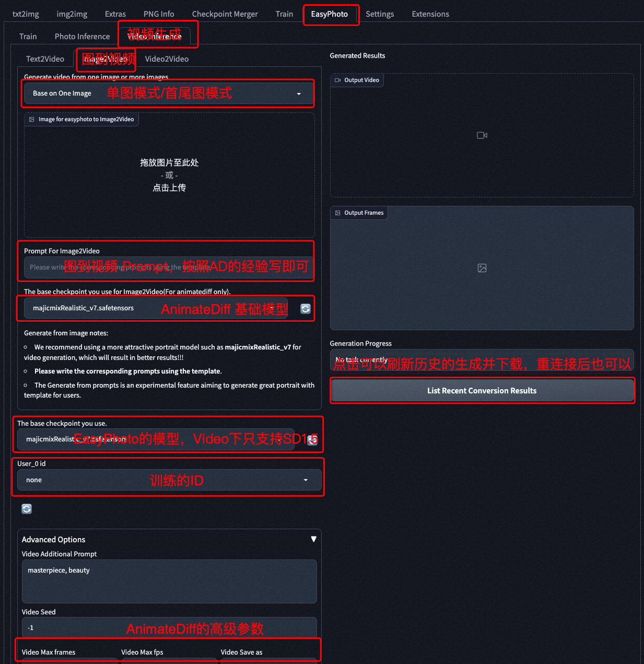
Task: Open the User_0 id dropdown
Action: 168,480
